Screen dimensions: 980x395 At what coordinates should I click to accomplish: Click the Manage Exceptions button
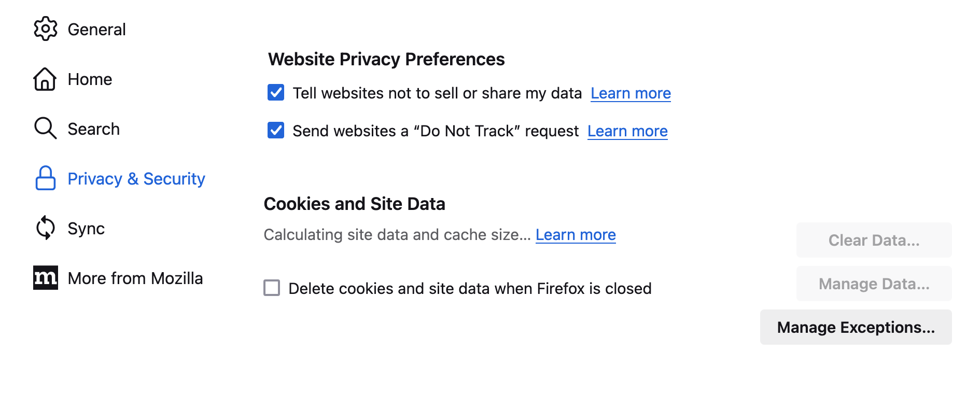point(856,327)
